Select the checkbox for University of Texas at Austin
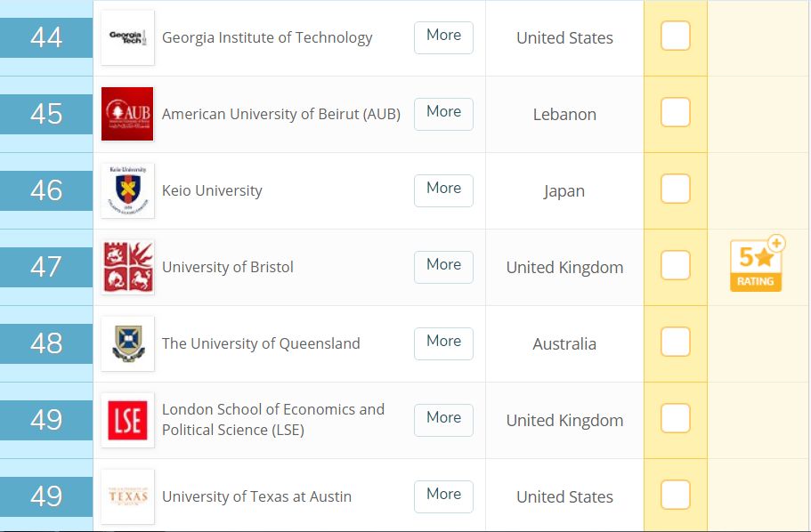The height and width of the screenshot is (532, 811). [676, 495]
